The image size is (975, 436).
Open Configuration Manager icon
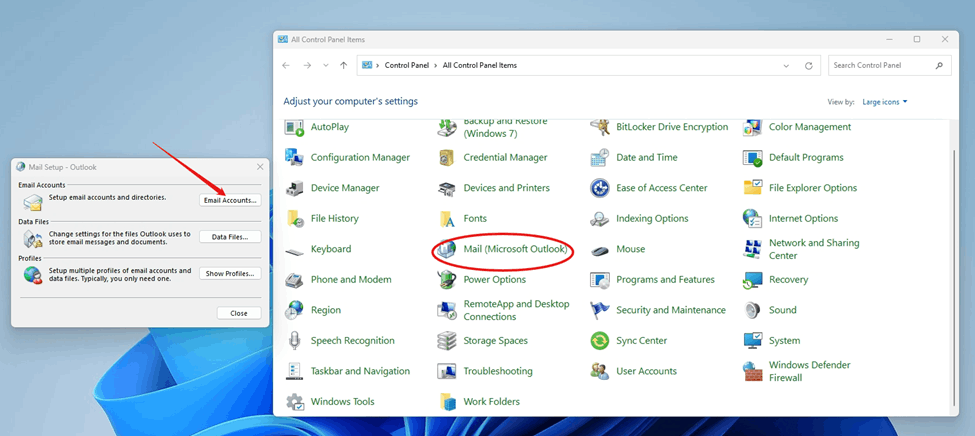pos(294,157)
